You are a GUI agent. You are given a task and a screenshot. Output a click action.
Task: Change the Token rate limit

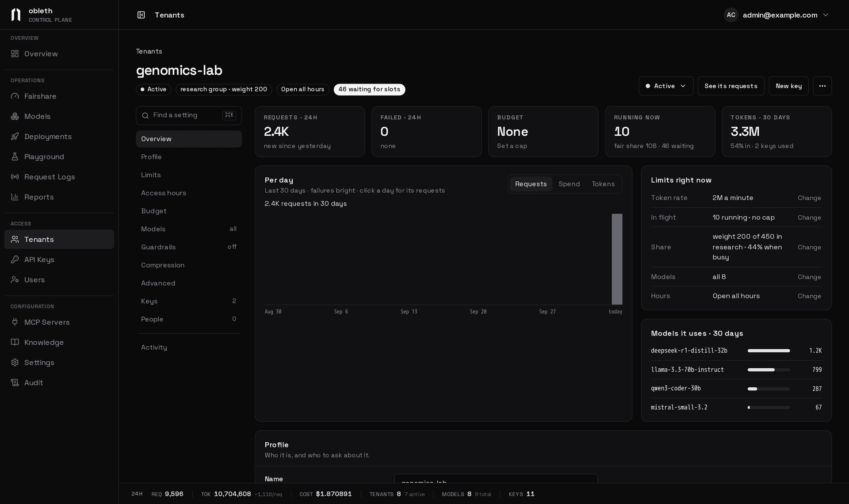coord(809,198)
